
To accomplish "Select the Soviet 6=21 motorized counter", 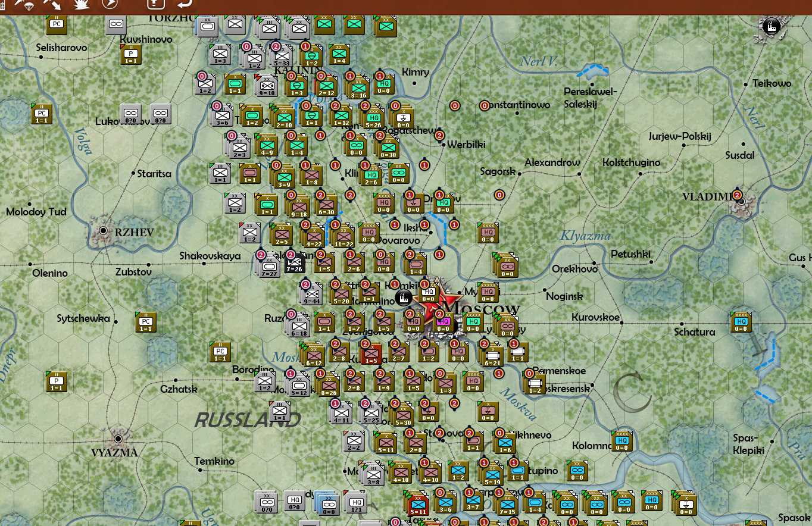I will coord(492,355).
